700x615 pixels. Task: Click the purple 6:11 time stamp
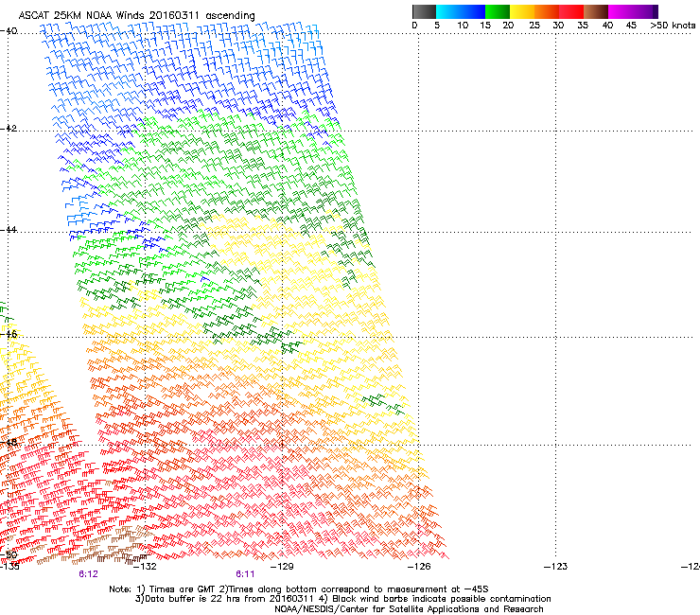point(245,574)
